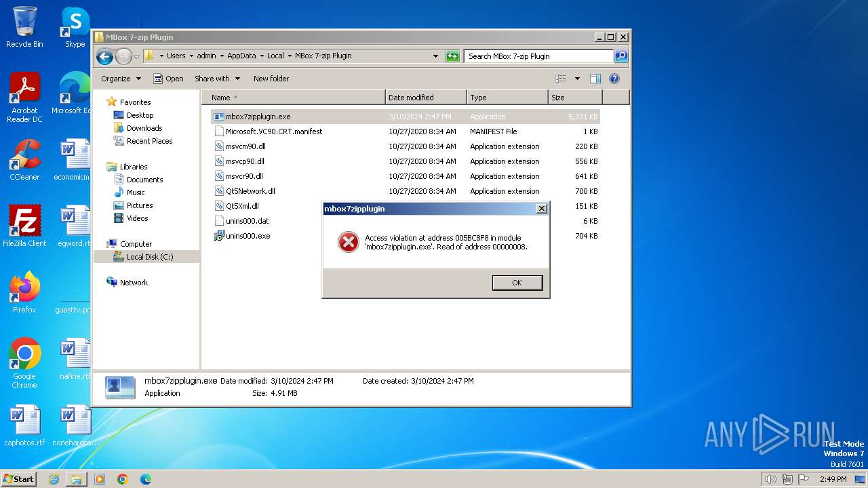Expand the address bar history dropdown
The width and height of the screenshot is (868, 488).
tap(435, 56)
